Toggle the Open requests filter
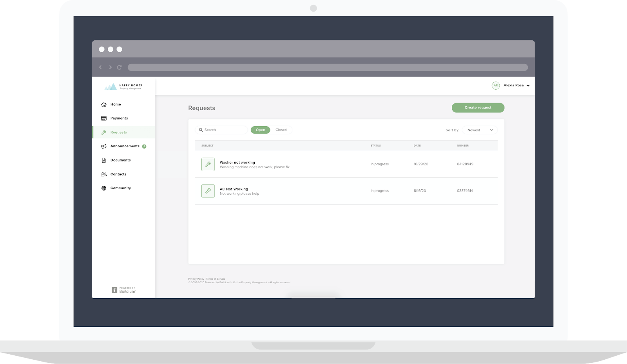This screenshot has width=627, height=364. [x=261, y=130]
